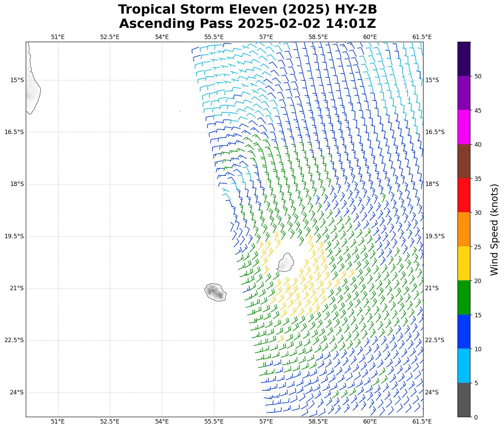Click the Tropical Storm Eleven title text
Screen dimensions: 504x429
click(247, 10)
